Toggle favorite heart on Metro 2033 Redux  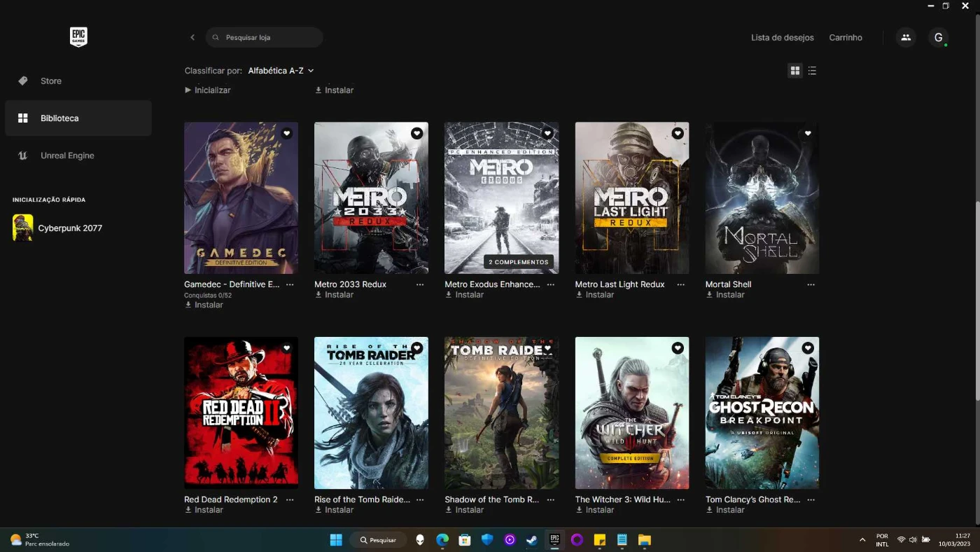click(416, 133)
